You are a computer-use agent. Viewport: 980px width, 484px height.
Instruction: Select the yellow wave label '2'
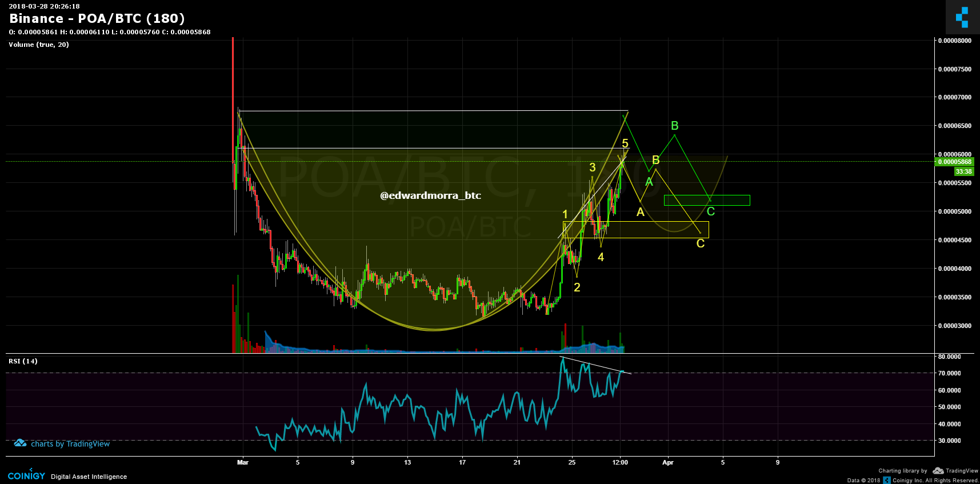point(577,287)
